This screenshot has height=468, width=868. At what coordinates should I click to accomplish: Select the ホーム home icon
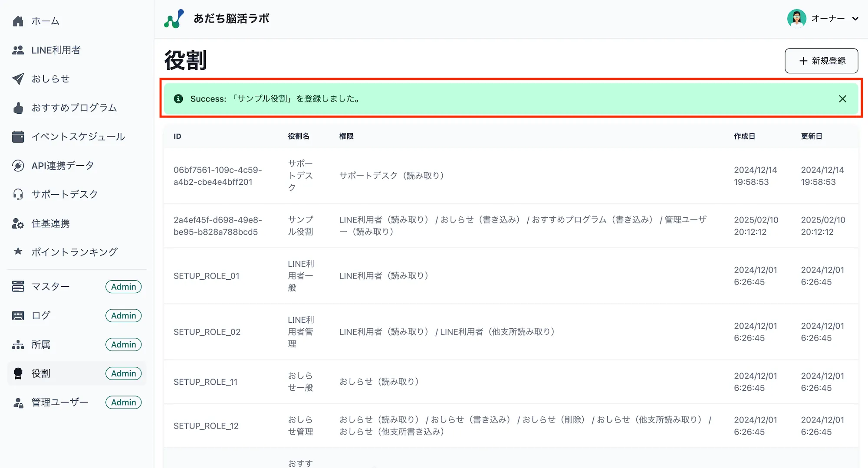18,20
